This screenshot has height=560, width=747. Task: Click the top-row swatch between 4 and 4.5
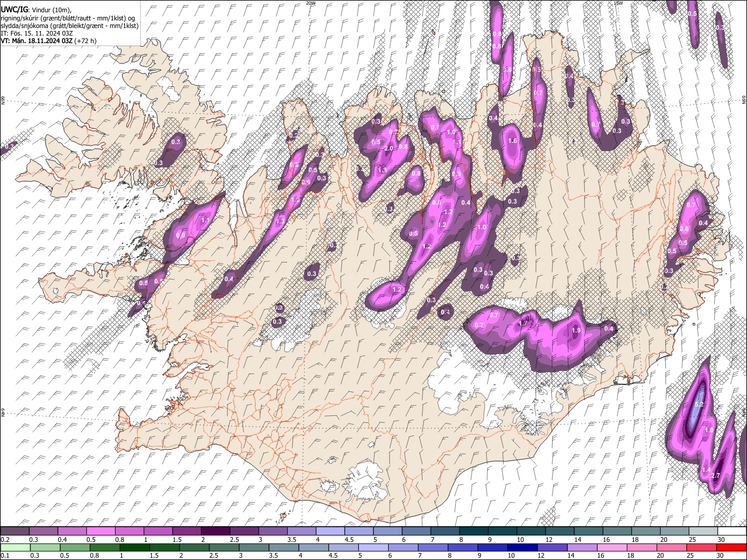330,531
